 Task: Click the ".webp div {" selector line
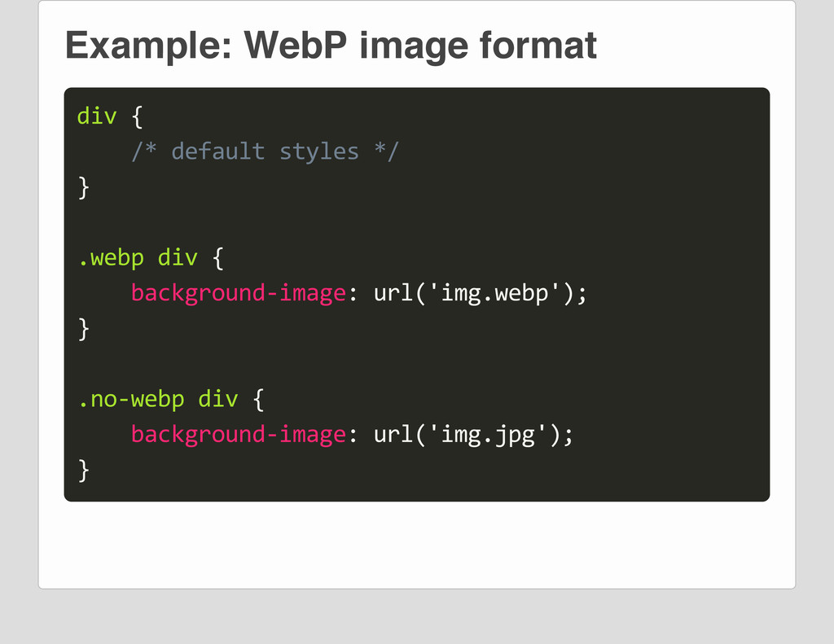point(151,259)
